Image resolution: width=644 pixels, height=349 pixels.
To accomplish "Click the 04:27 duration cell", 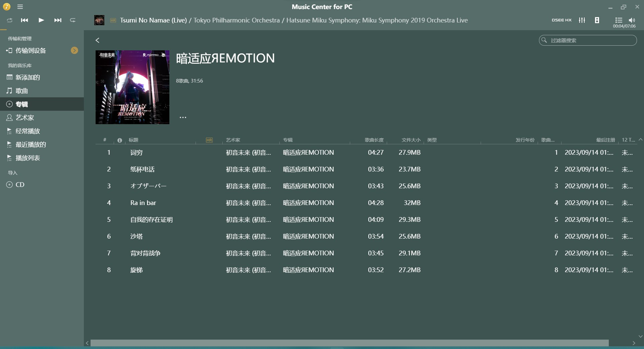I will point(376,153).
